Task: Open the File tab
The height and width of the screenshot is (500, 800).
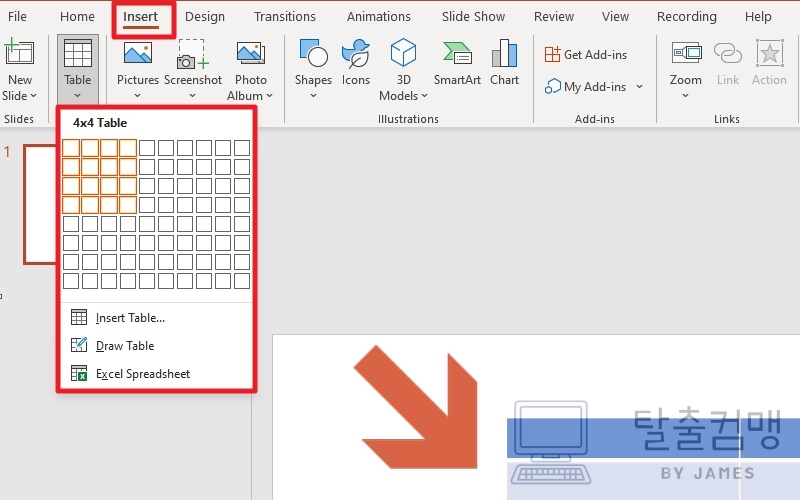Action: 17,16
